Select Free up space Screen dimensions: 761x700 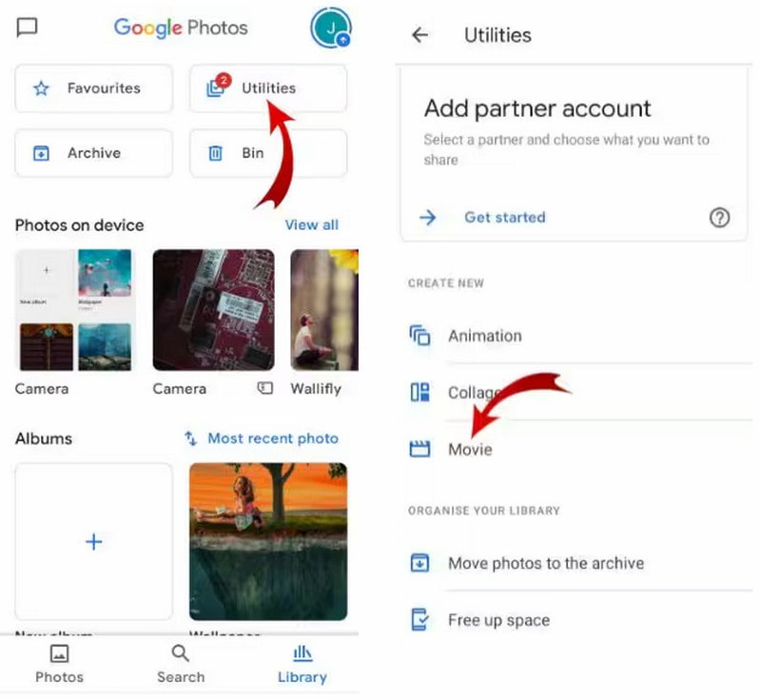(499, 619)
